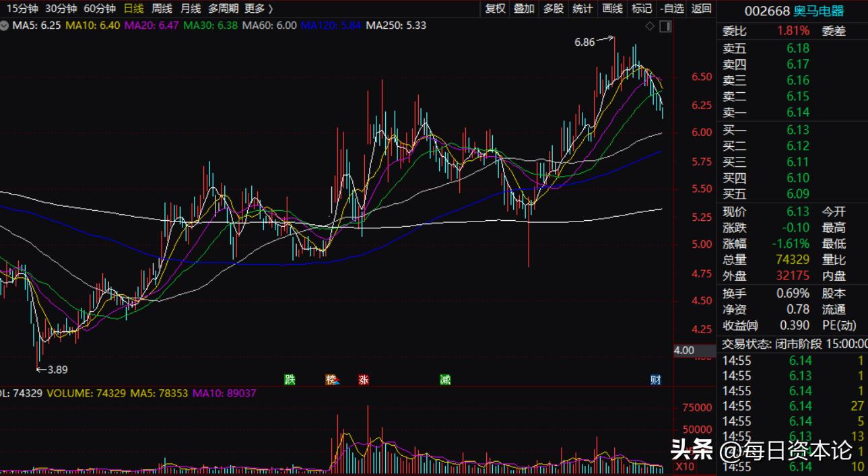Click the diamond icon above the chart
Image resolution: width=868 pixels, height=476 pixels.
coord(650,26)
